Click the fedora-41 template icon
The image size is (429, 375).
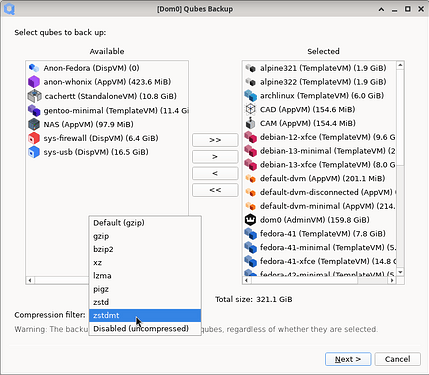point(250,234)
